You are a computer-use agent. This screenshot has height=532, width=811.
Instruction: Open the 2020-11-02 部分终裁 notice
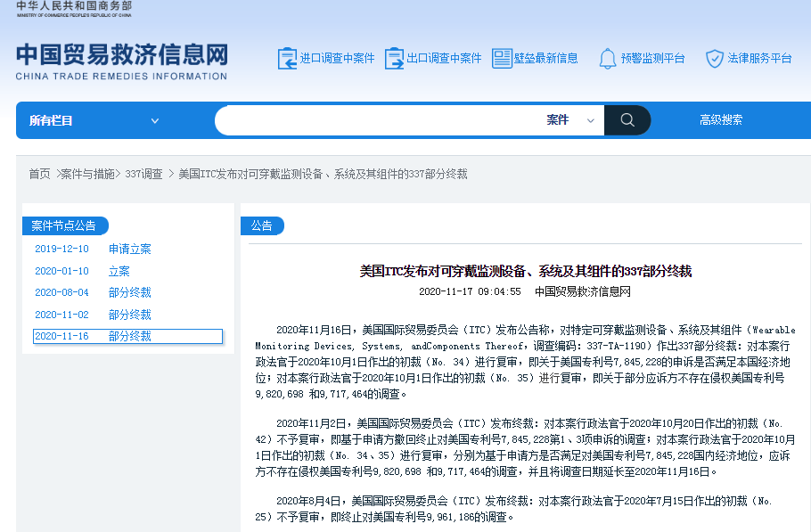point(93,315)
